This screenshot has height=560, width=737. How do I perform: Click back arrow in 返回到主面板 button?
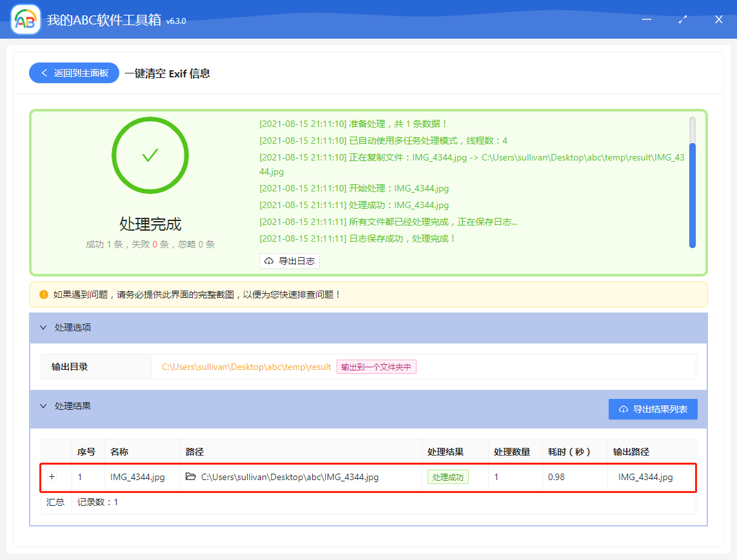pyautogui.click(x=44, y=73)
